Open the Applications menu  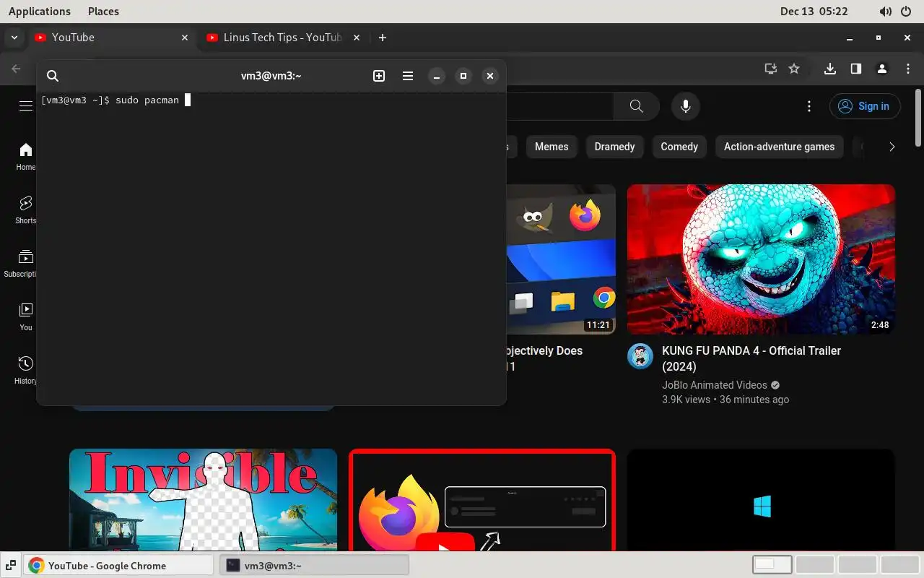(x=40, y=12)
